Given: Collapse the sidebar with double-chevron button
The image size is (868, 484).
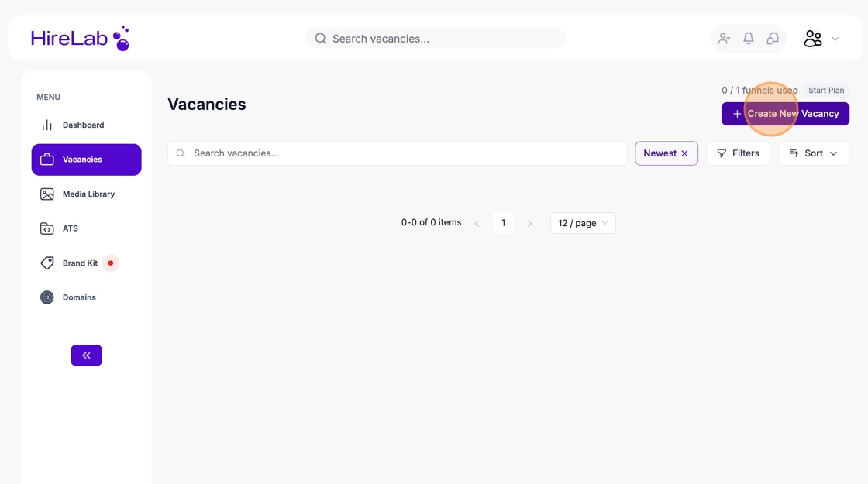Looking at the screenshot, I should [x=86, y=355].
